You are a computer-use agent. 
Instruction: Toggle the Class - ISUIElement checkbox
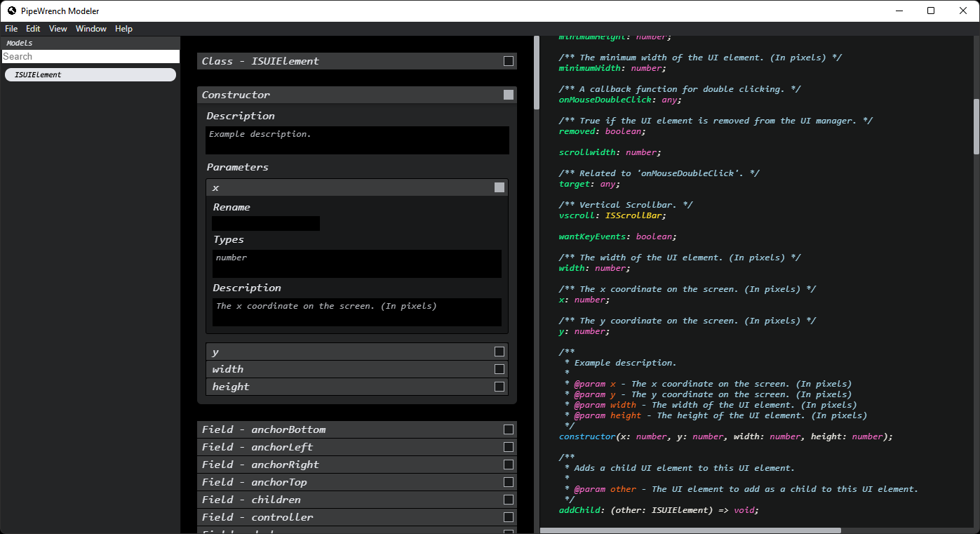pyautogui.click(x=509, y=61)
